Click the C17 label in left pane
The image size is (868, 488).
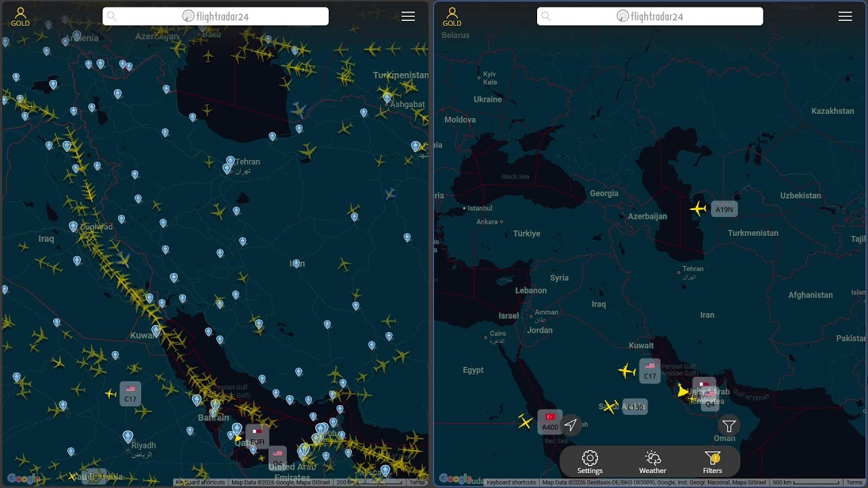coord(130,394)
